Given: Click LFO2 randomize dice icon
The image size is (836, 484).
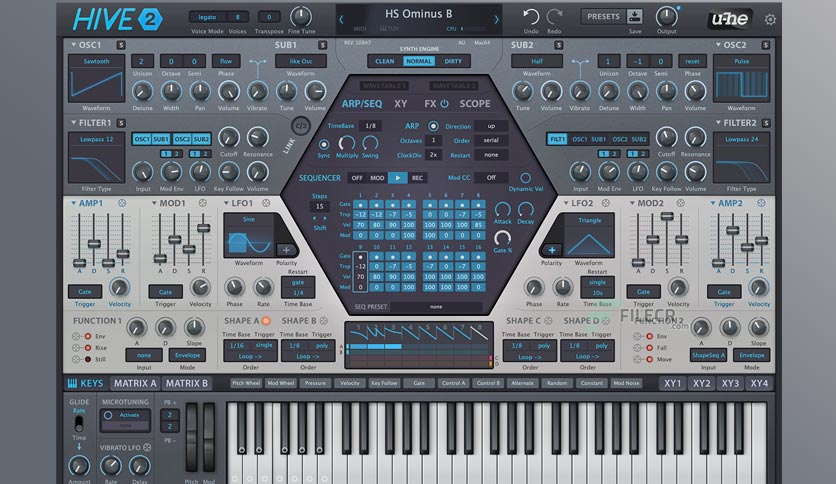Looking at the screenshot, I should coord(606,203).
